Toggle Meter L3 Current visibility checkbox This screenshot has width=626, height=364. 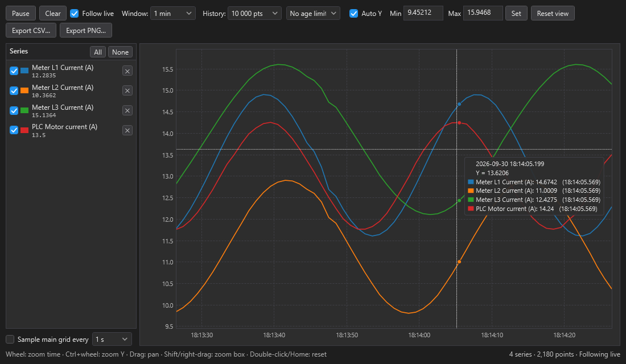click(x=14, y=110)
